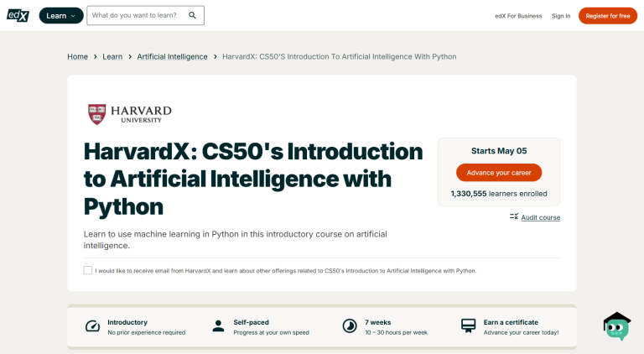Click the 7 weeks clock icon
The width and height of the screenshot is (644, 354).
pos(350,326)
